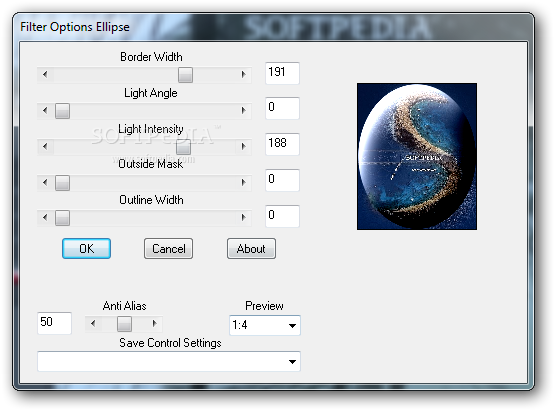This screenshot has height=411, width=555.
Task: Open the About dialog button
Action: [251, 249]
